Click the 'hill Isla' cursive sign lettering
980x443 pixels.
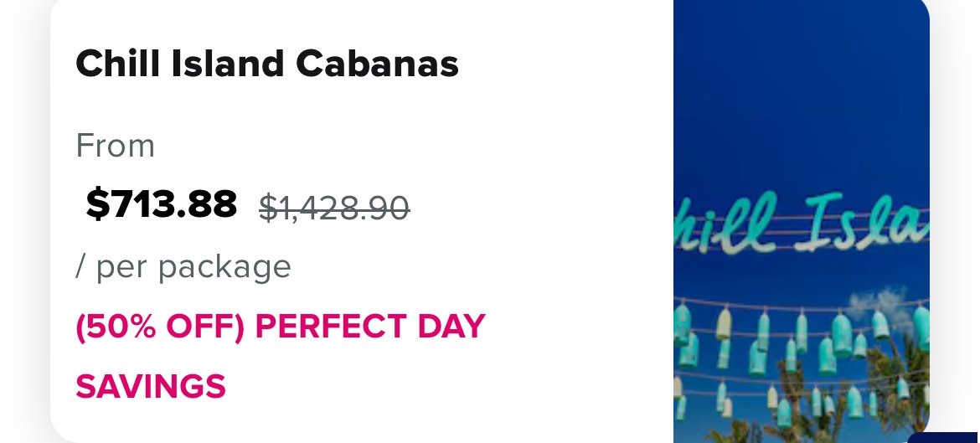802,224
